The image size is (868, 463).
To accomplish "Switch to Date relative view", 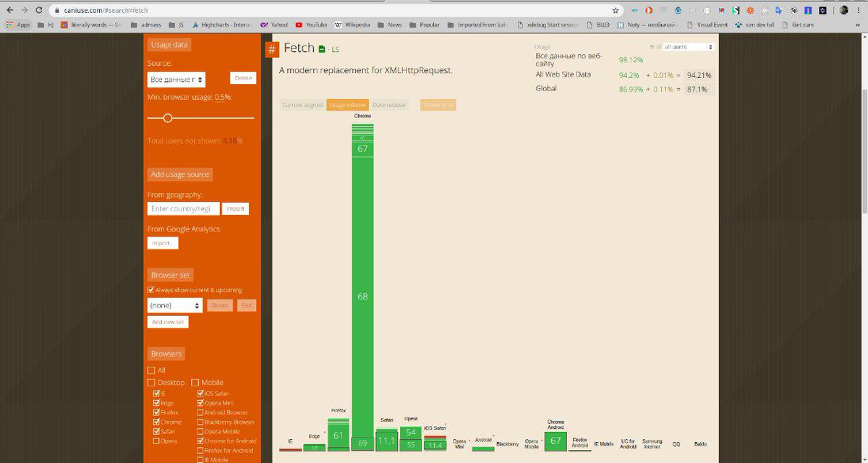I will (x=389, y=106).
